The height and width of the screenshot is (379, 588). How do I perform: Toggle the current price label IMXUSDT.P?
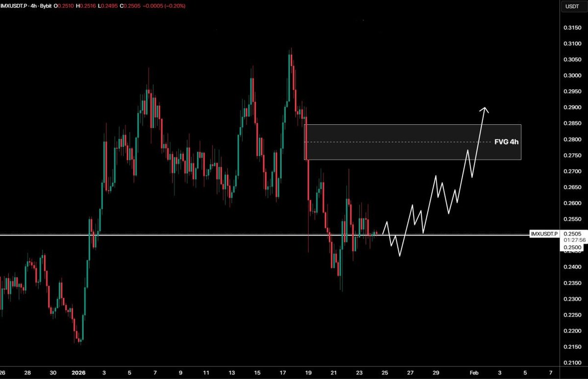544,234
